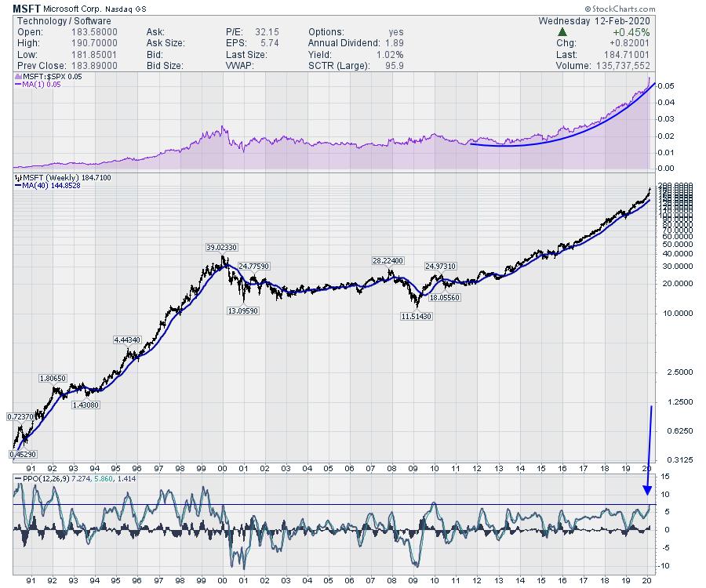The image size is (706, 588).
Task: Click the MSFT:$SPX legend line marker
Action: 19,75
